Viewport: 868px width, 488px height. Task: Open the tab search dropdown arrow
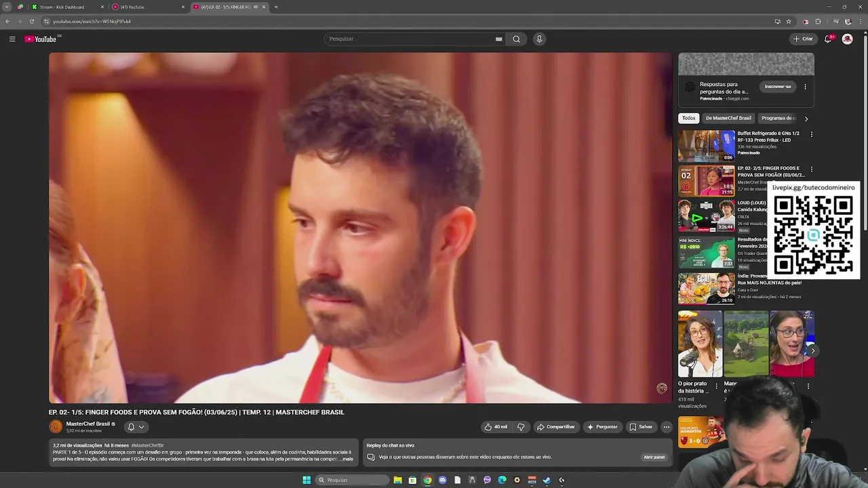click(6, 7)
